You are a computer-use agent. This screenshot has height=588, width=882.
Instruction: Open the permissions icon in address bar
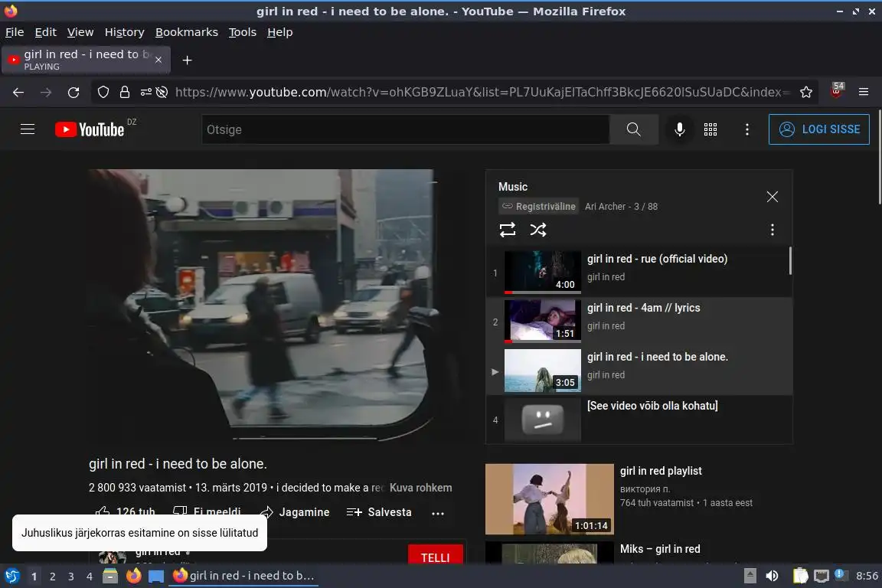(145, 93)
